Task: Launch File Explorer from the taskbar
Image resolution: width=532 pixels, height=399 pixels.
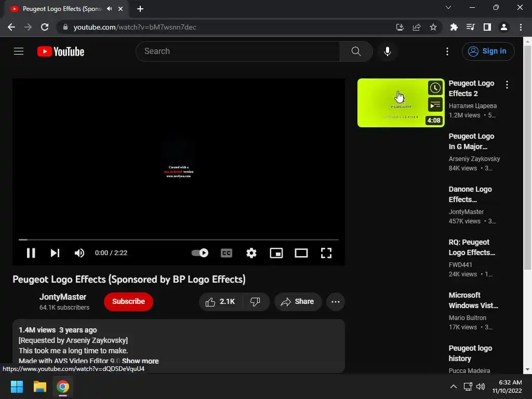Action: tap(39, 387)
